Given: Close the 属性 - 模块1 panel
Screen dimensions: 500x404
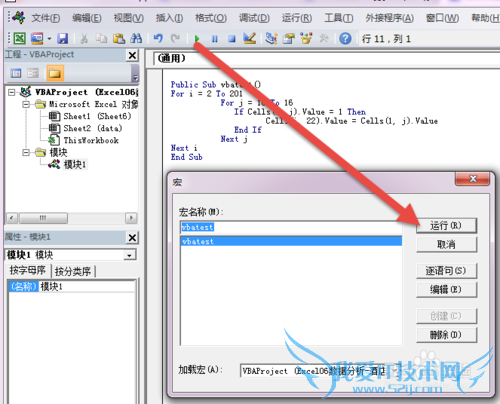Looking at the screenshot, I should pos(132,238).
